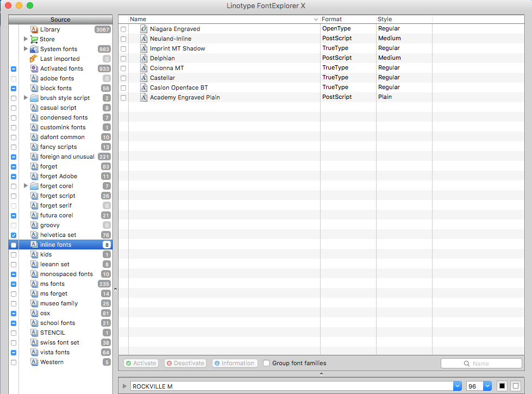Click the kids set icon
The image size is (532, 394).
coord(34,254)
